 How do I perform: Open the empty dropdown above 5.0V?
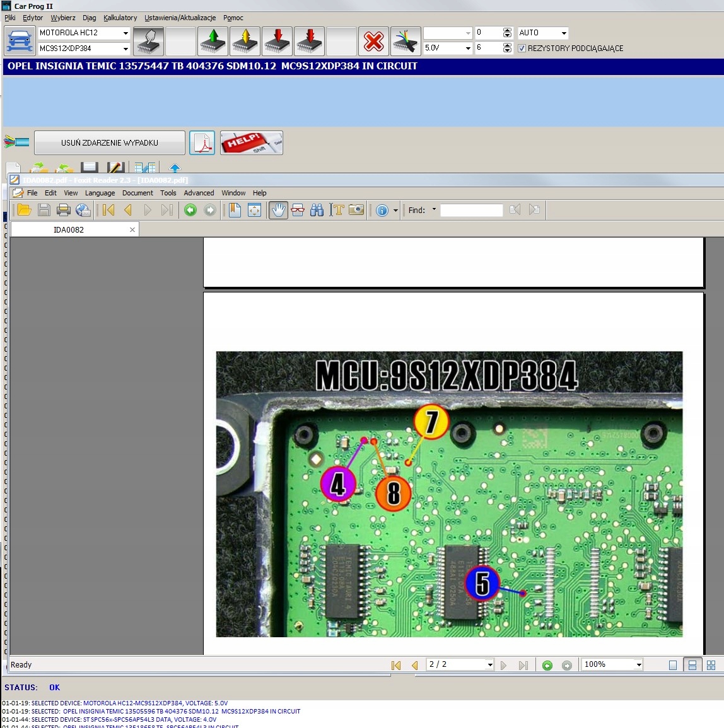pos(468,33)
